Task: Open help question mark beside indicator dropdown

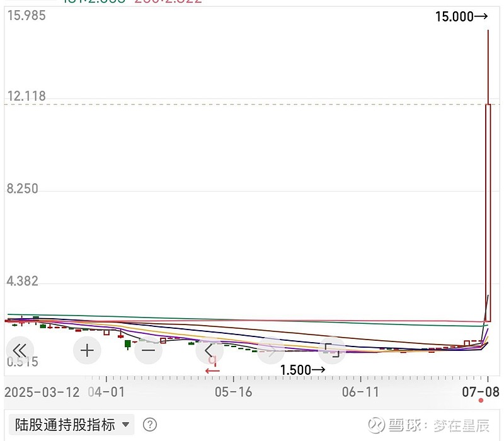Action: click(150, 425)
